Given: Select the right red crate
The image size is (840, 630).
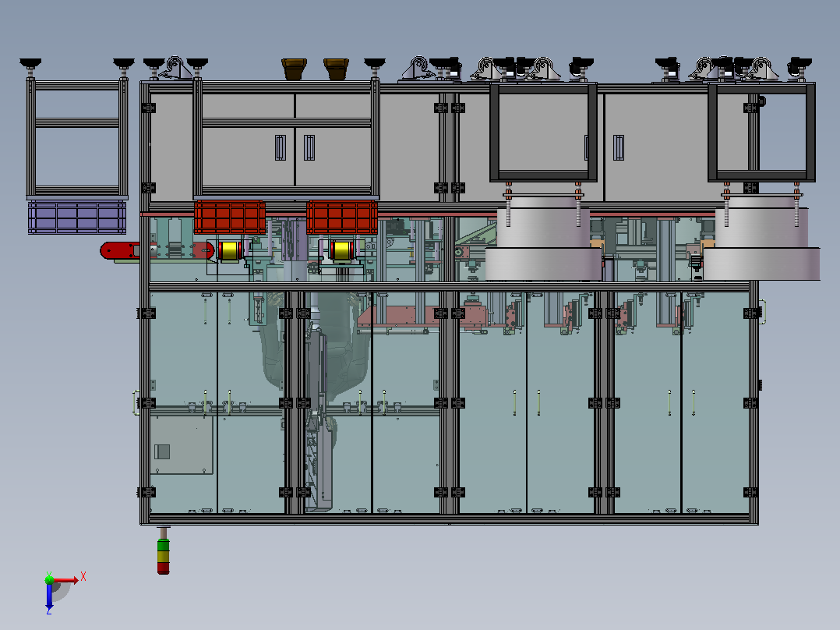Looking at the screenshot, I should coord(342,218).
